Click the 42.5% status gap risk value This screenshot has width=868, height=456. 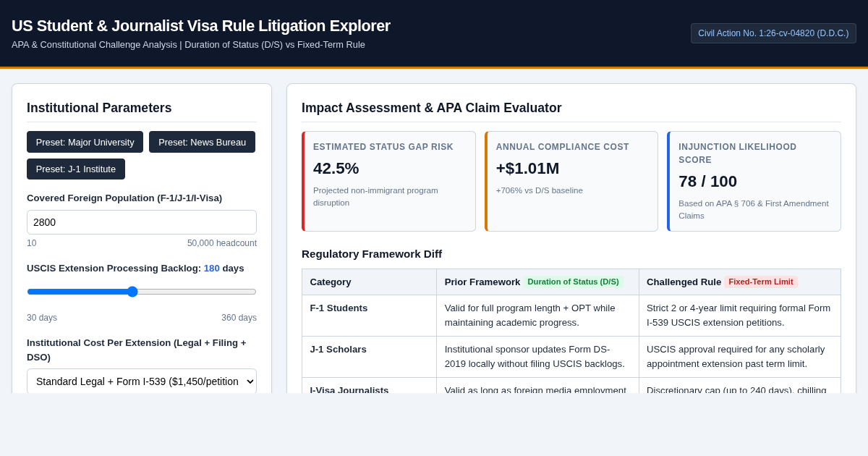click(x=336, y=168)
